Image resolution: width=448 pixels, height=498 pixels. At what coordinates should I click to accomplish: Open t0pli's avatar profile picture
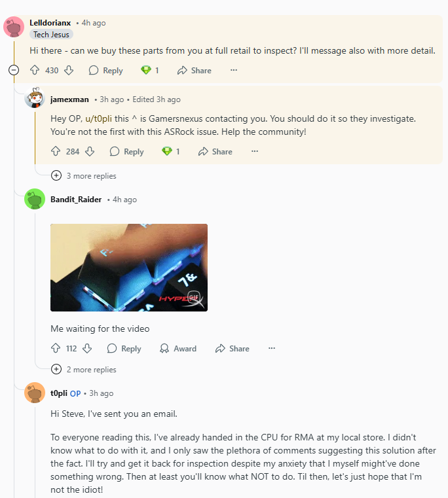pyautogui.click(x=35, y=393)
